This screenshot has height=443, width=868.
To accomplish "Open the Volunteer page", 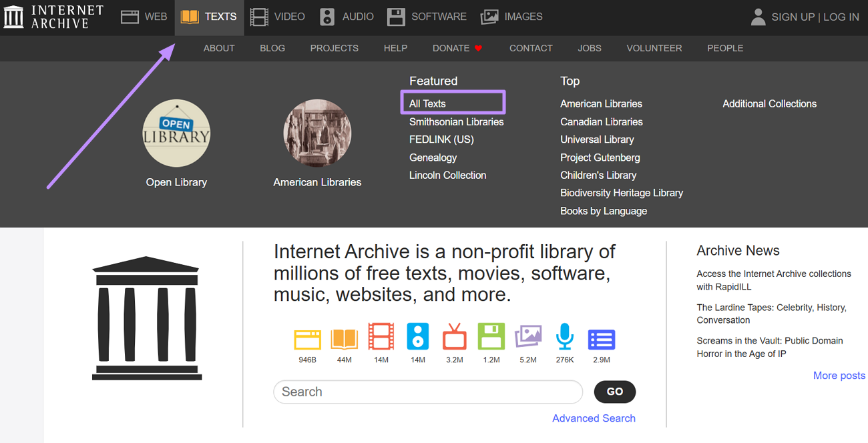I will 654,48.
